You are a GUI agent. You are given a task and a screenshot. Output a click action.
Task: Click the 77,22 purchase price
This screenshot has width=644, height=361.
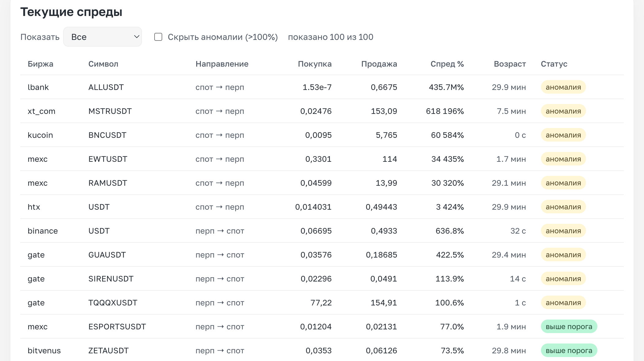click(x=321, y=303)
